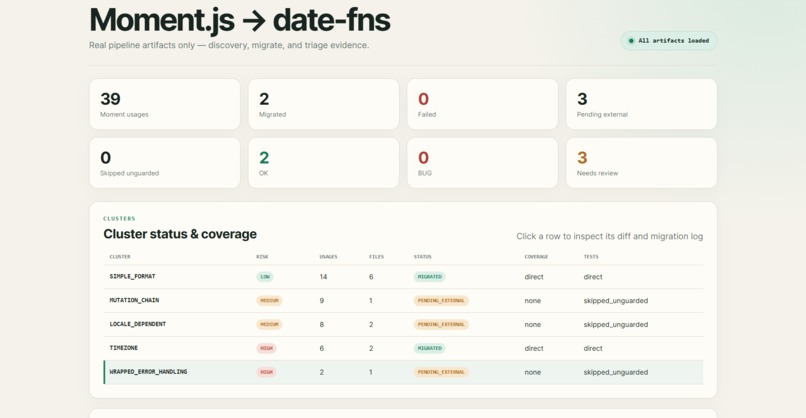Select the '2 Migrated' stat card
Viewport: 806px width, 418px height.
coord(323,104)
